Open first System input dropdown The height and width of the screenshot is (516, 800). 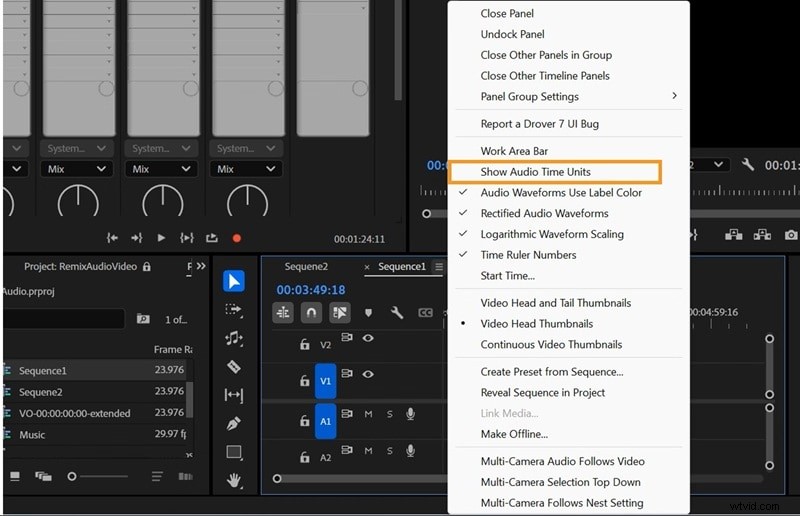tap(77, 149)
